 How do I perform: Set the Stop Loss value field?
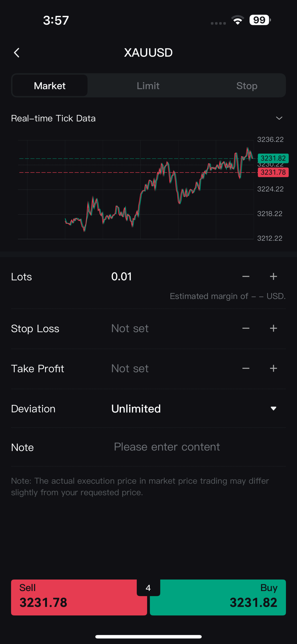[x=130, y=328]
